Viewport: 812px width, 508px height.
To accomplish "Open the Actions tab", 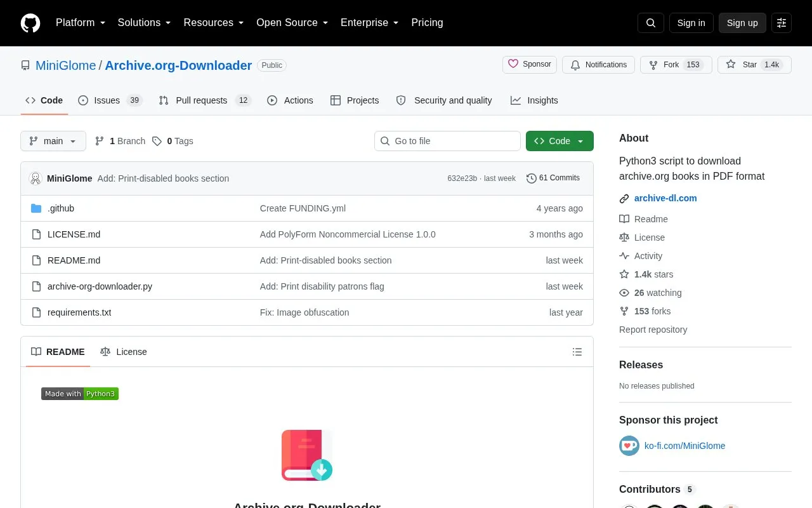I will click(291, 100).
